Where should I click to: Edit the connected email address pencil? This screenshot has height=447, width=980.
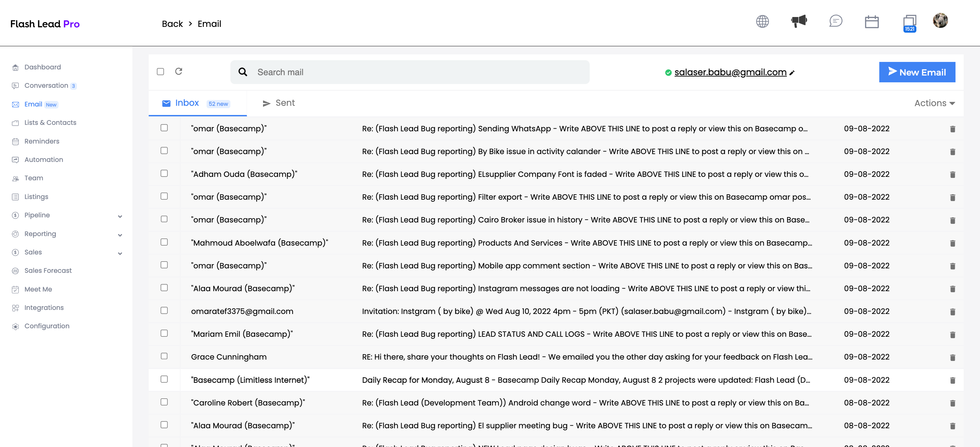click(792, 73)
